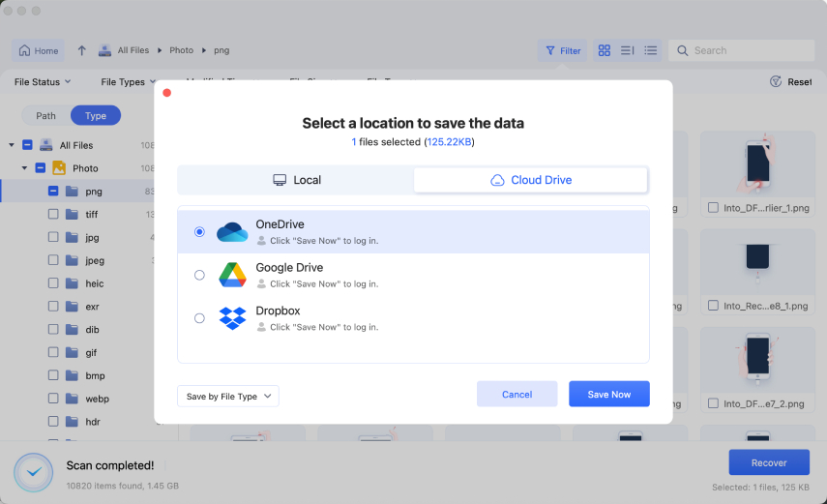Click the OneDrive cloud icon
827x504 pixels.
232,232
